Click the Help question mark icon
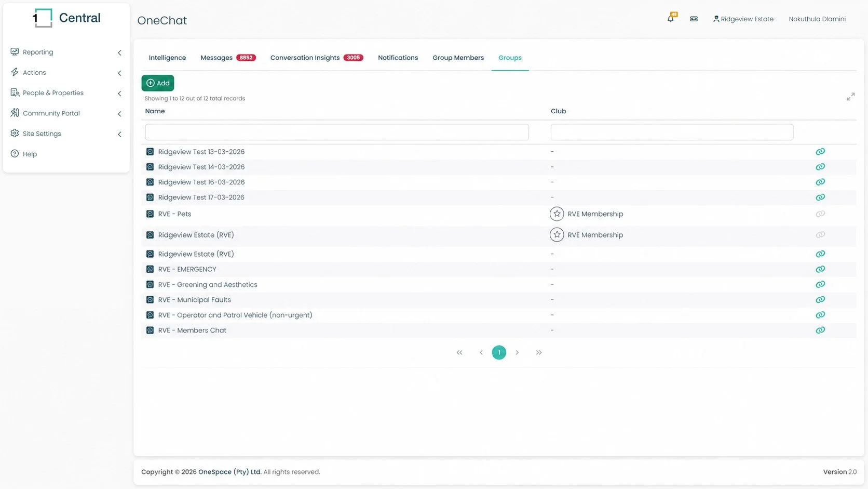The height and width of the screenshot is (489, 868). pyautogui.click(x=15, y=154)
